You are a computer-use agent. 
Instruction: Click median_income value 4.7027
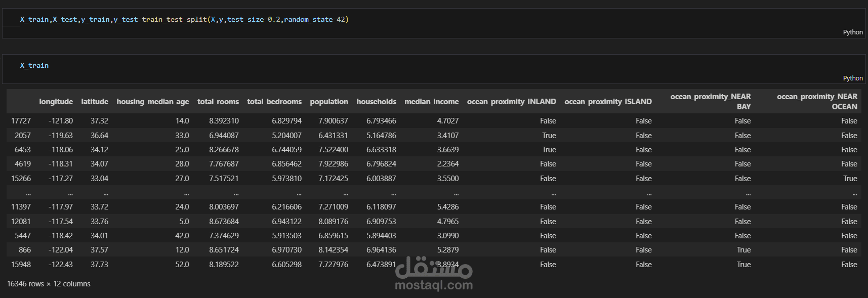[x=448, y=121]
